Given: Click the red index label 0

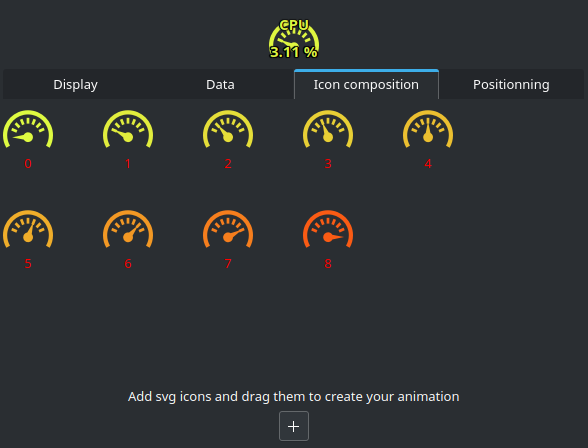Looking at the screenshot, I should point(28,164).
